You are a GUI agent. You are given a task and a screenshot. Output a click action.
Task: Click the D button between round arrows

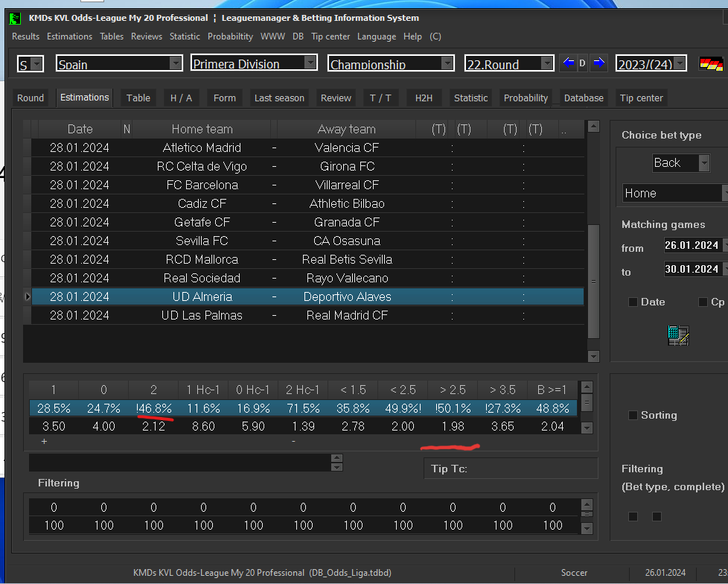click(x=582, y=63)
